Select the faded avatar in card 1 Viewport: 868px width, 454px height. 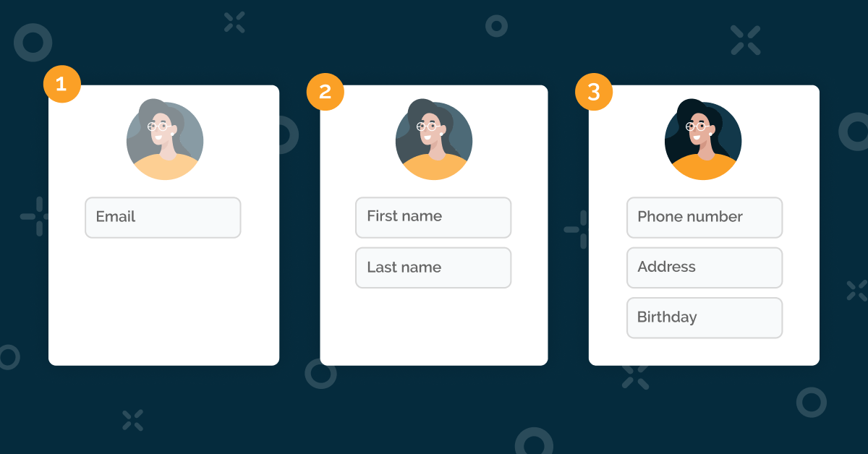(x=165, y=141)
